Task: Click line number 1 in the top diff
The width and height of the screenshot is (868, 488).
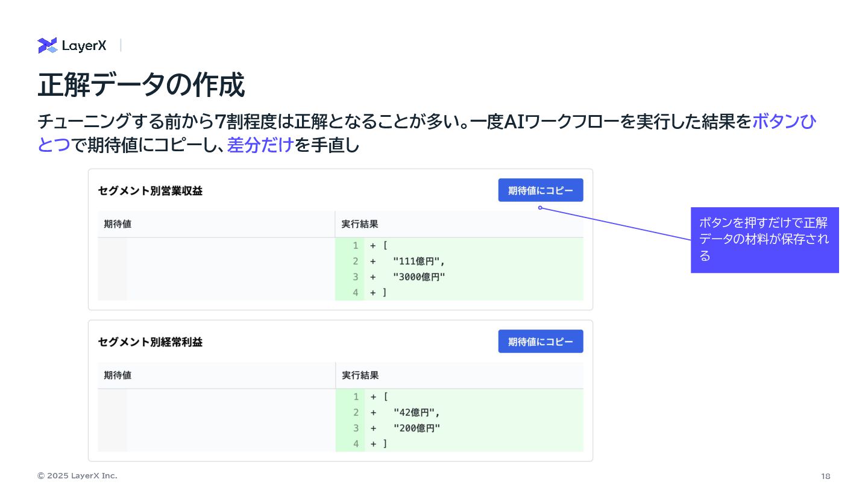Action: 356,246
